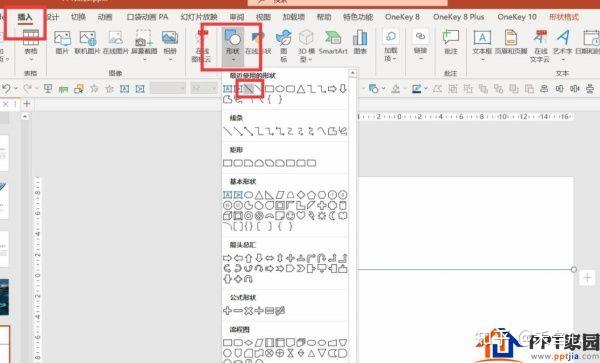The image size is (600, 363).
Task: Click the 图表 (Chart) icon
Action: (360, 42)
